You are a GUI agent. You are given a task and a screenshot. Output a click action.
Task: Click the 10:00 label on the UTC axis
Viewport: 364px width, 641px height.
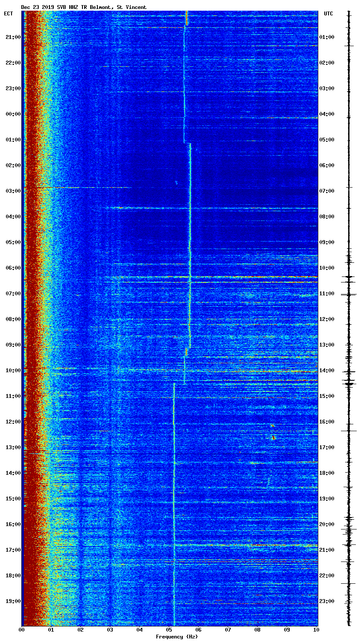click(327, 268)
